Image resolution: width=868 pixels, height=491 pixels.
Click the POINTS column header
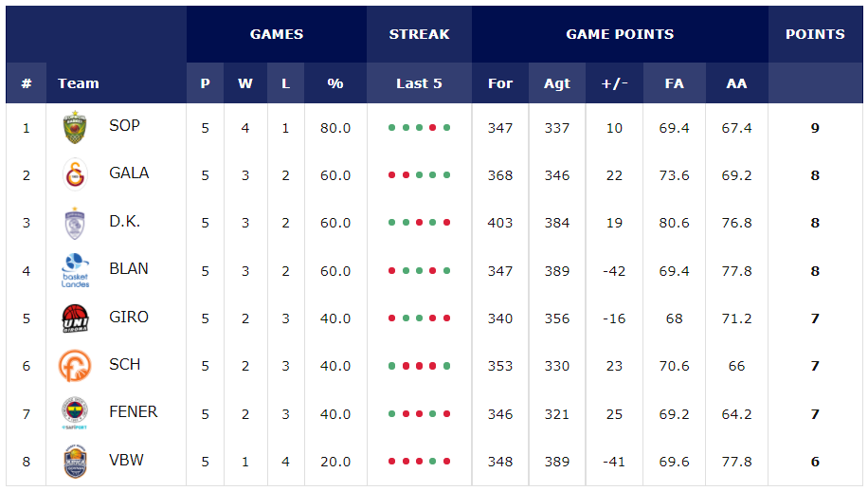coord(815,34)
